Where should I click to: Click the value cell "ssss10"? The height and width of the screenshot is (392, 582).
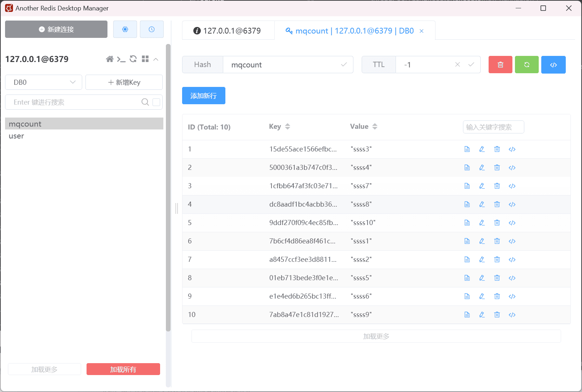(x=363, y=223)
